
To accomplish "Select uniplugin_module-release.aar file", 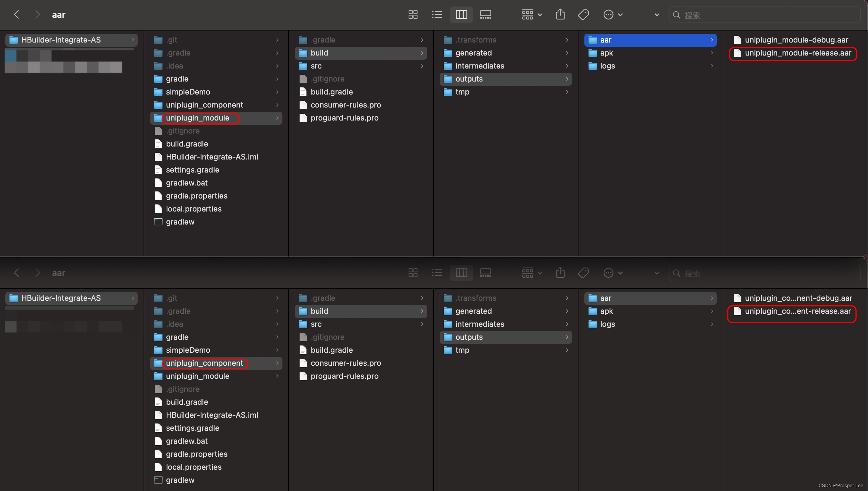I will [x=798, y=53].
